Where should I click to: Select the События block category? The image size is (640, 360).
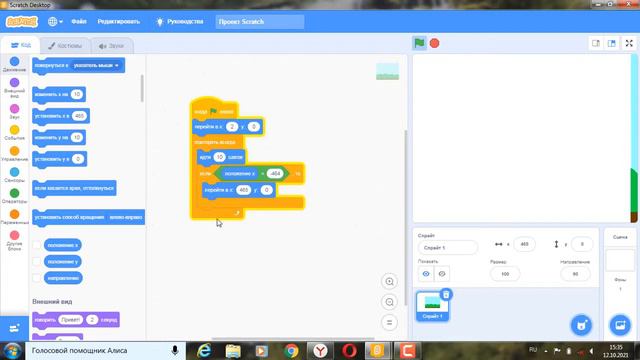point(14,133)
